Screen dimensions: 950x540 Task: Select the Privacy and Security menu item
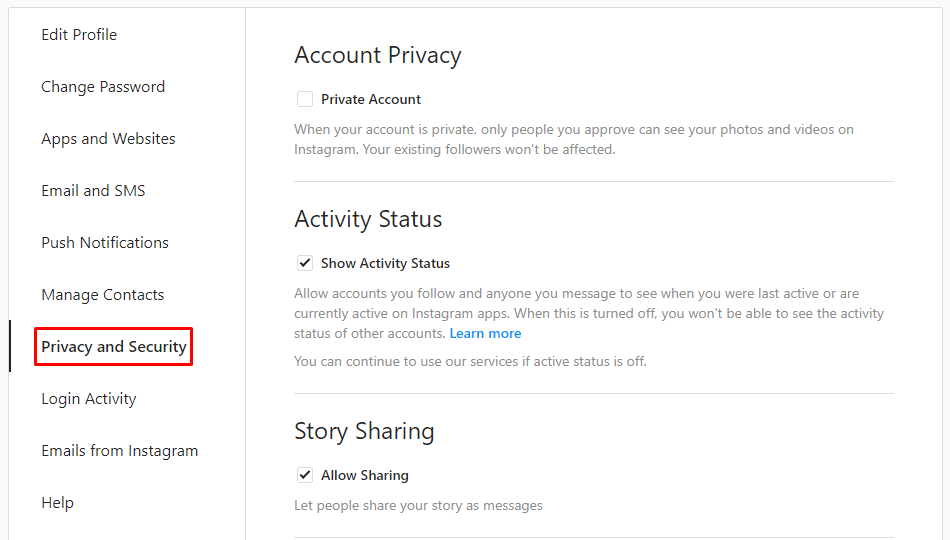(114, 347)
